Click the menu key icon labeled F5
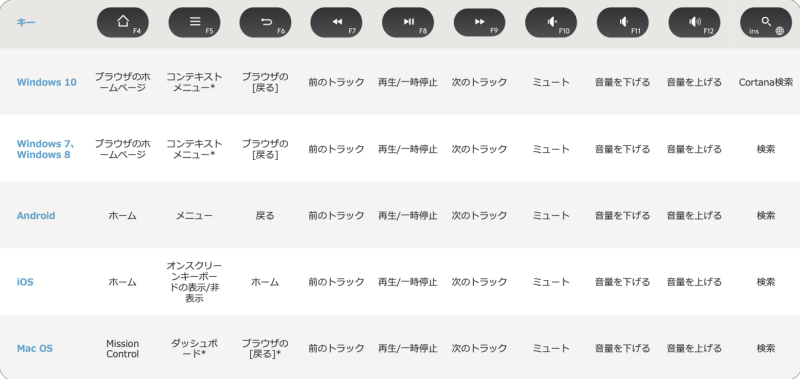800x379 pixels. pos(194,22)
